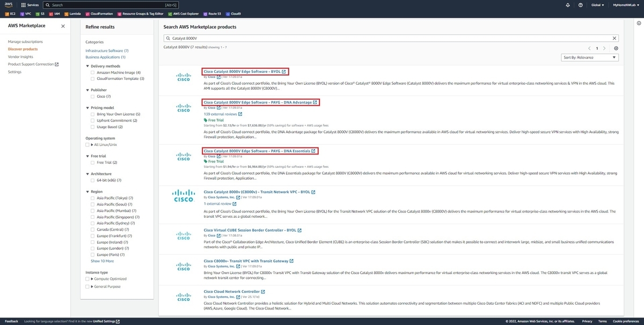This screenshot has width=644, height=325.
Task: Filter by Infrastructure Software category
Action: click(107, 50)
